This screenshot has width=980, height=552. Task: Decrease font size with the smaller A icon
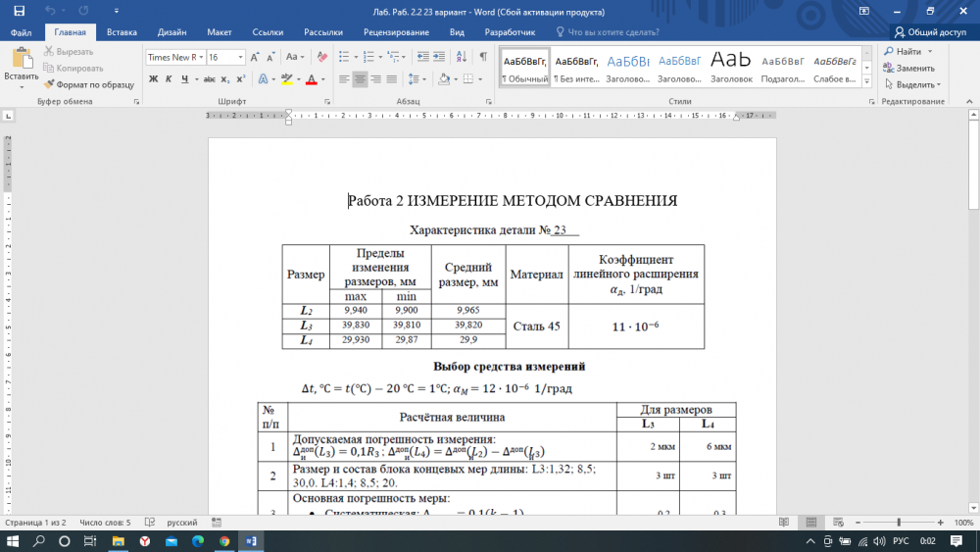tap(270, 57)
